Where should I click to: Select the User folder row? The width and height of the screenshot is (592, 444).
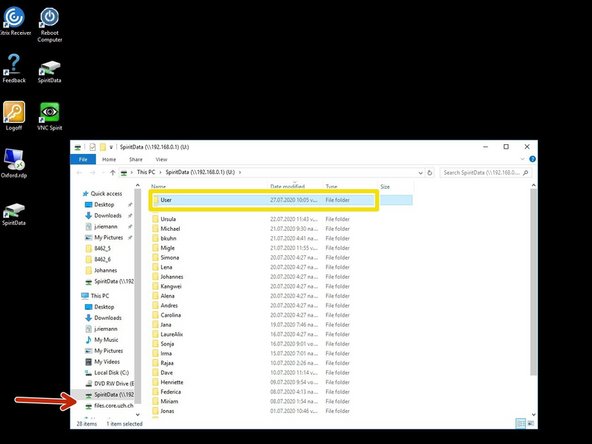tap(282, 200)
